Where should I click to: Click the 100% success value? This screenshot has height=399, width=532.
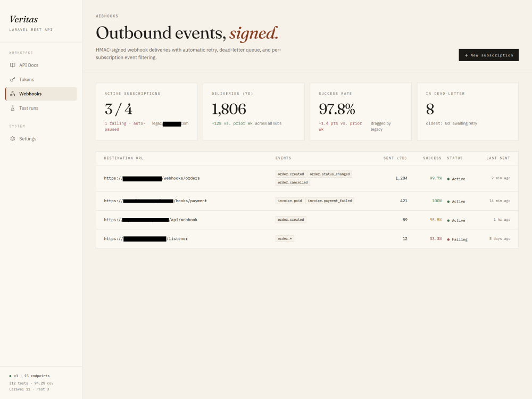point(437,201)
